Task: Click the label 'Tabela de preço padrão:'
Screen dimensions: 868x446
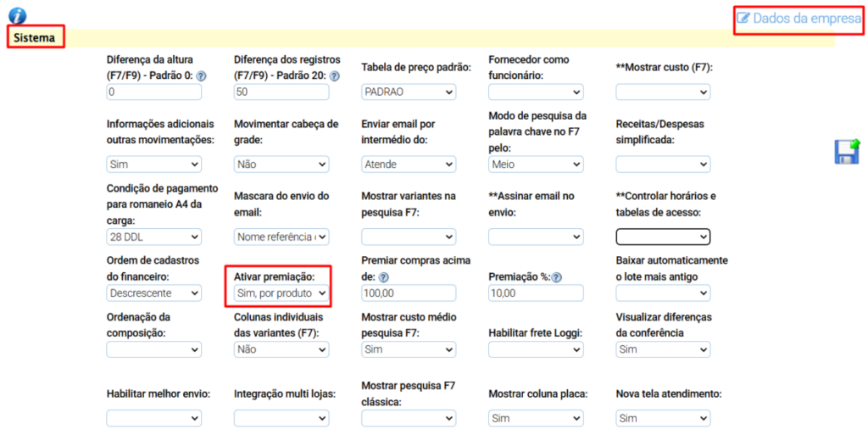Action: pos(416,68)
